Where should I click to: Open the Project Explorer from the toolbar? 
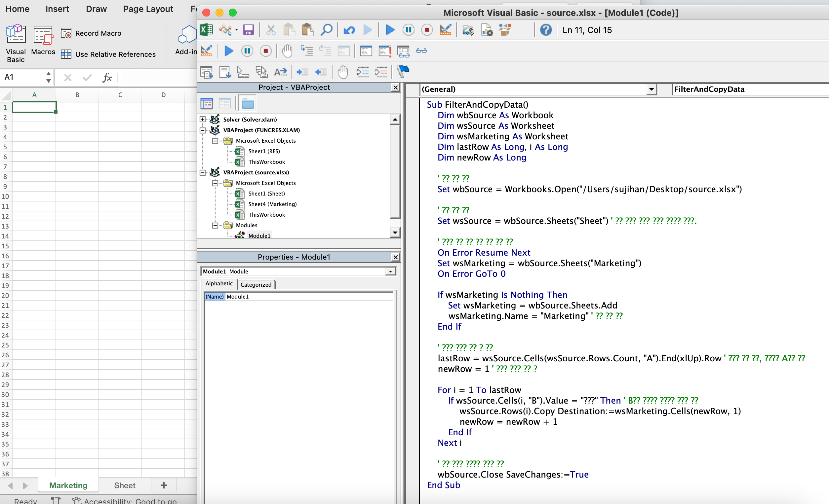(468, 30)
